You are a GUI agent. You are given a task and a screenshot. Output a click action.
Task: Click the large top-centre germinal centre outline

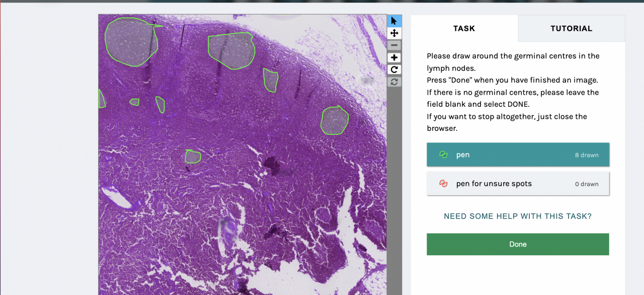[230, 51]
